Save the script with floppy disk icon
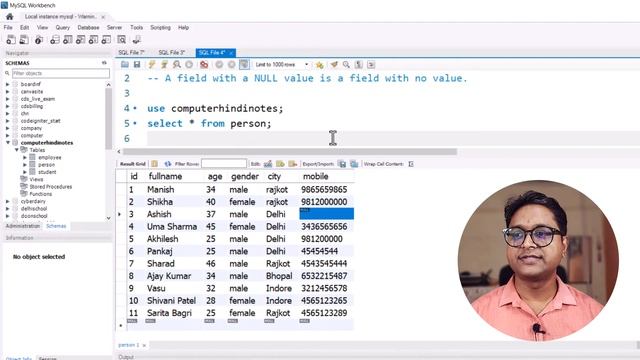This screenshot has width=640, height=360. pyautogui.click(x=137, y=64)
